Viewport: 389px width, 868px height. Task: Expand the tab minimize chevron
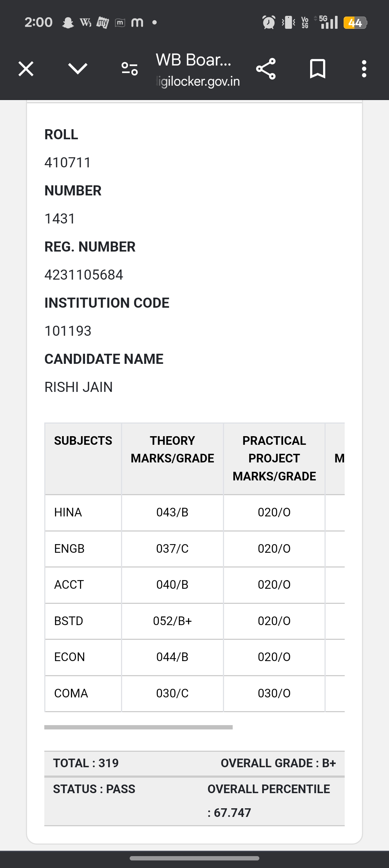point(78,69)
